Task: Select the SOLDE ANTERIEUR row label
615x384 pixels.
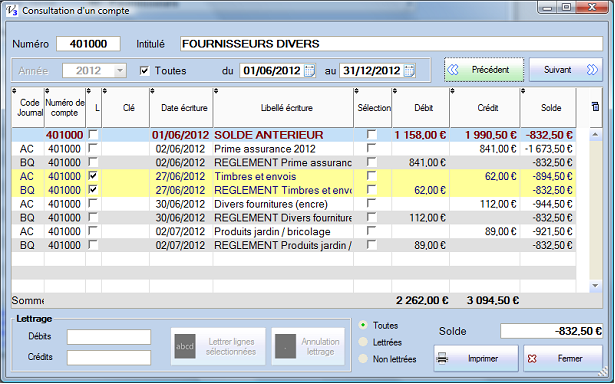Action: [269, 135]
